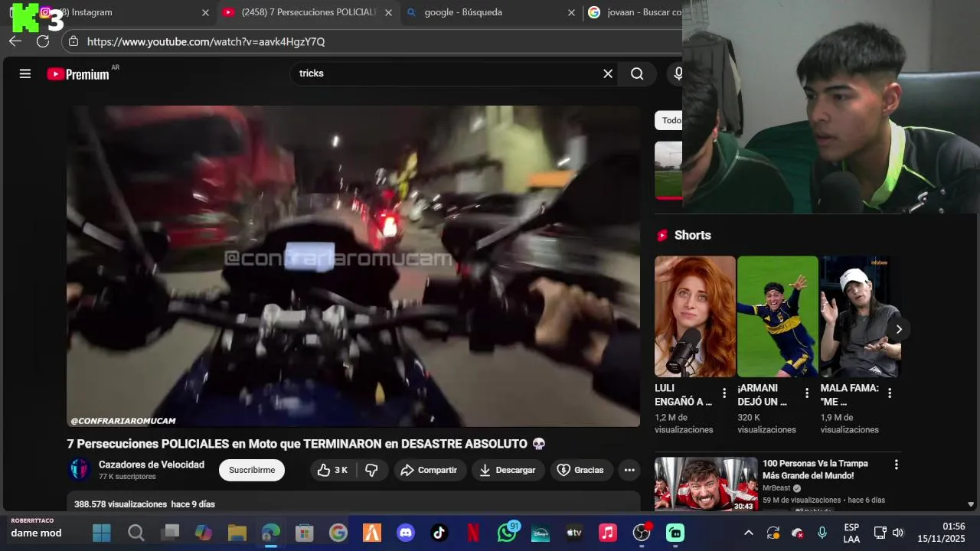Open Task View on taskbar

tap(170, 533)
